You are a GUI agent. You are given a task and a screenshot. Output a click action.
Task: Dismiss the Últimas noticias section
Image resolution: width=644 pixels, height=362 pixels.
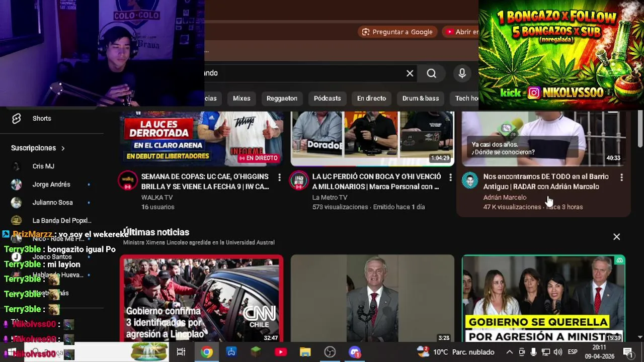(x=616, y=237)
